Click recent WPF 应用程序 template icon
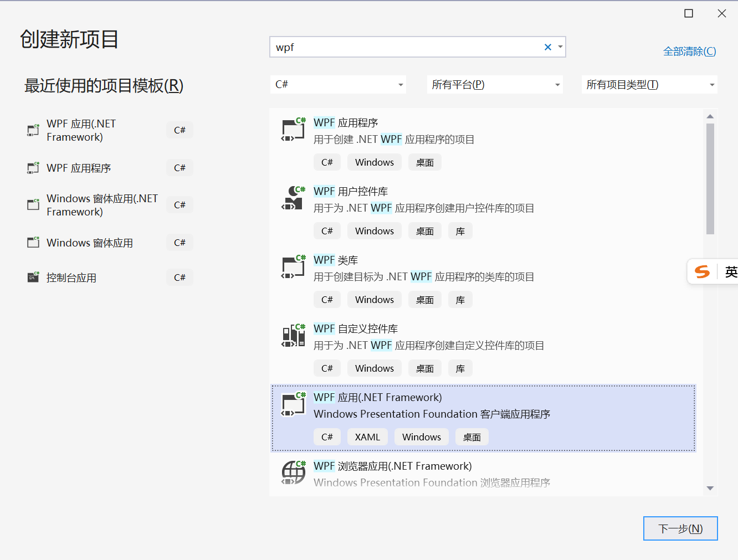This screenshot has height=560, width=738. pyautogui.click(x=33, y=168)
